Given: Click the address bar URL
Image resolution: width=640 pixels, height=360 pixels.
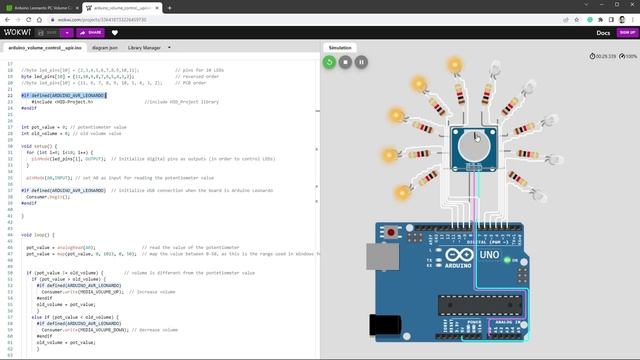Looking at the screenshot, I should coord(102,20).
